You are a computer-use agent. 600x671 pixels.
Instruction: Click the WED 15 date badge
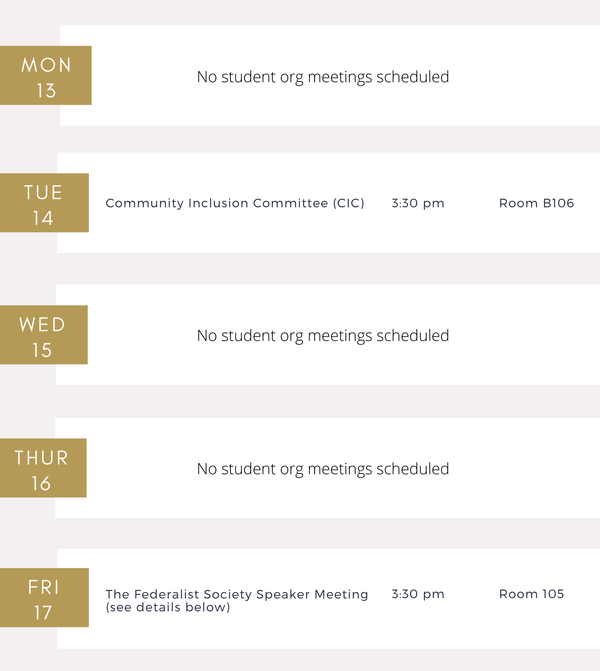(x=44, y=335)
